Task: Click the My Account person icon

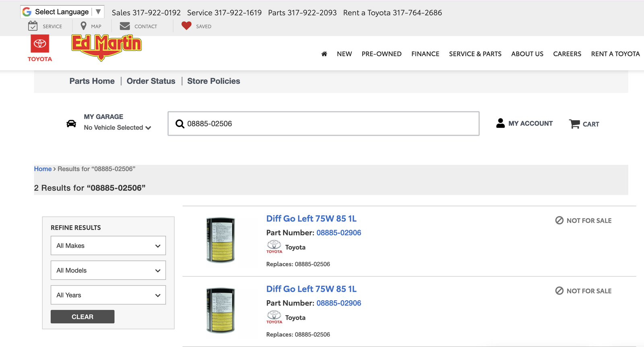Action: 500,123
